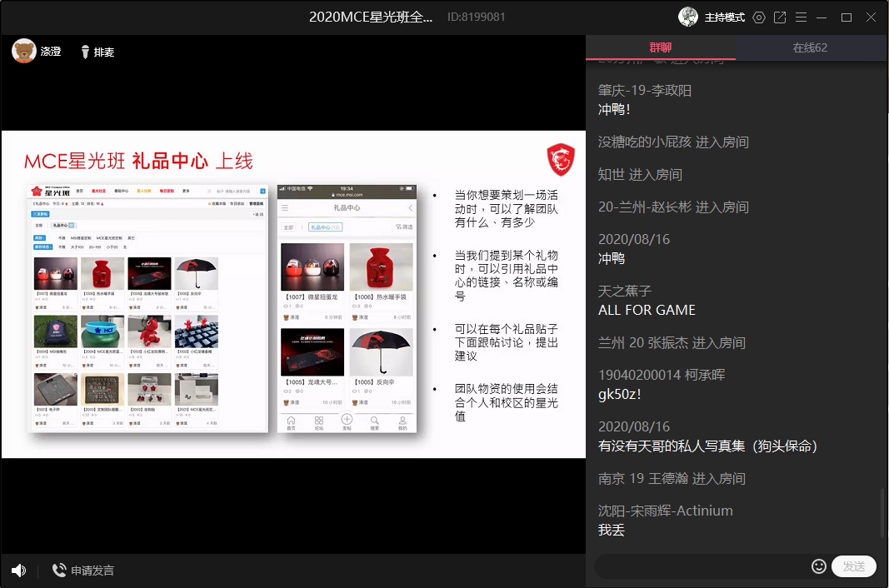Click the maximize window button

(x=847, y=17)
